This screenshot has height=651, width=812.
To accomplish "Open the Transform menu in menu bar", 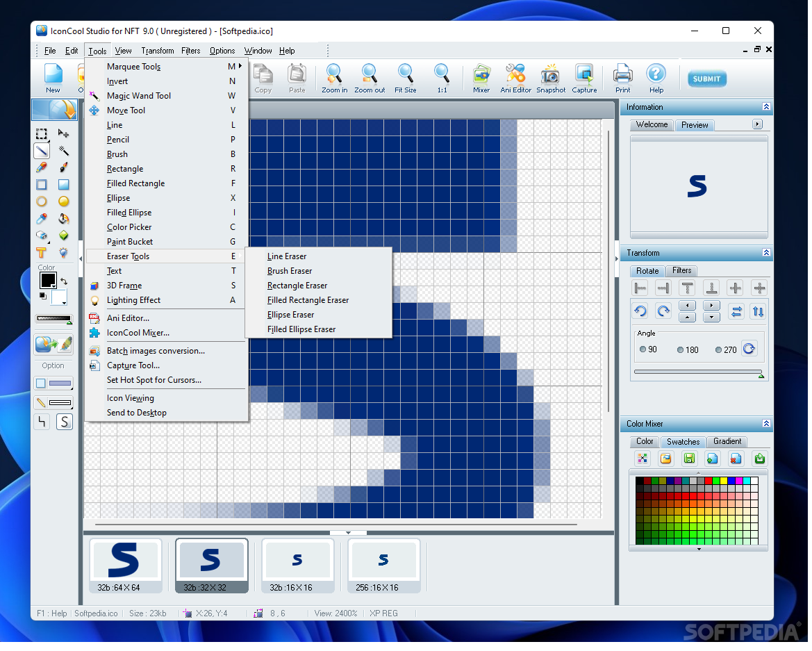I will coord(158,51).
